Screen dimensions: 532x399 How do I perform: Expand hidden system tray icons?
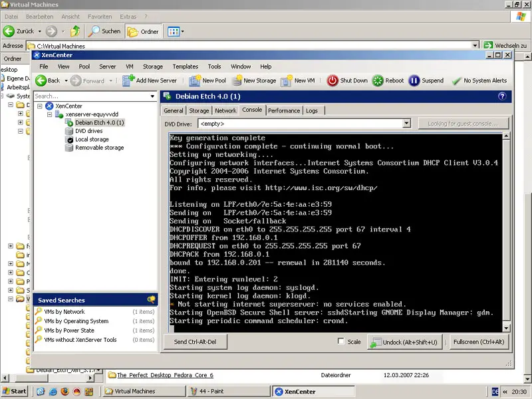pyautogui.click(x=505, y=392)
